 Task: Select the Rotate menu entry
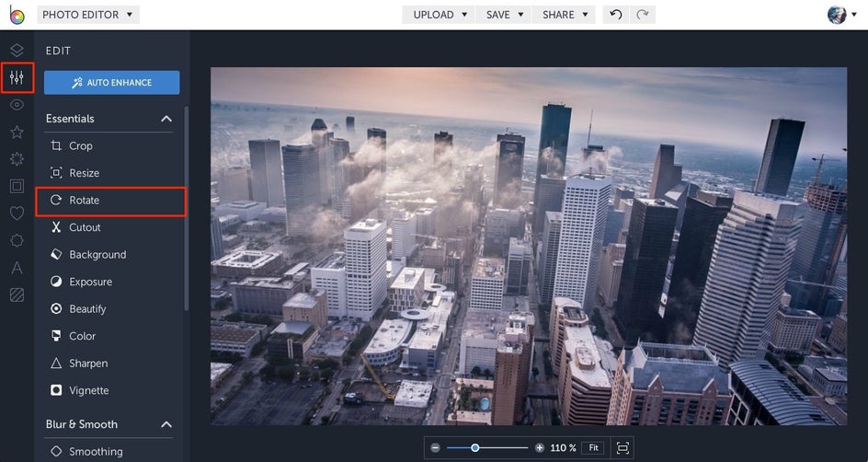pos(110,201)
